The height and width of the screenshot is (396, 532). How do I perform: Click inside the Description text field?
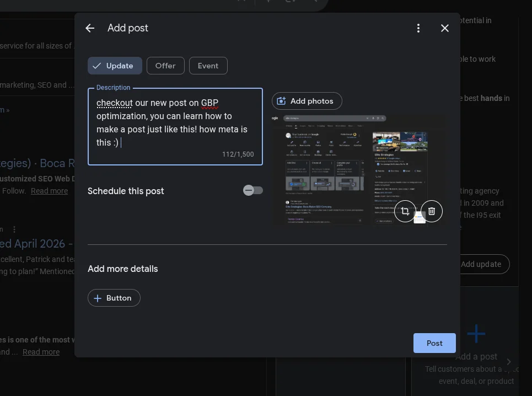175,123
